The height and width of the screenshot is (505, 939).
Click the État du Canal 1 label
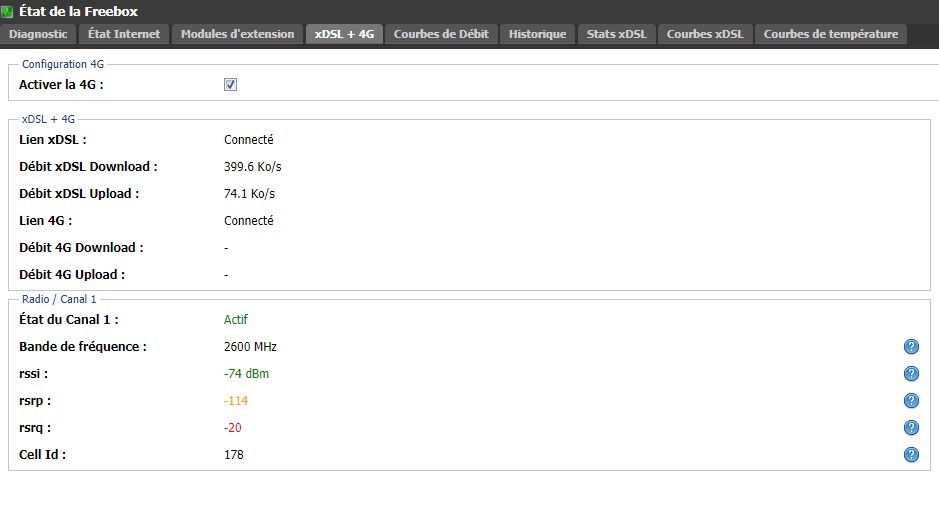click(x=68, y=319)
